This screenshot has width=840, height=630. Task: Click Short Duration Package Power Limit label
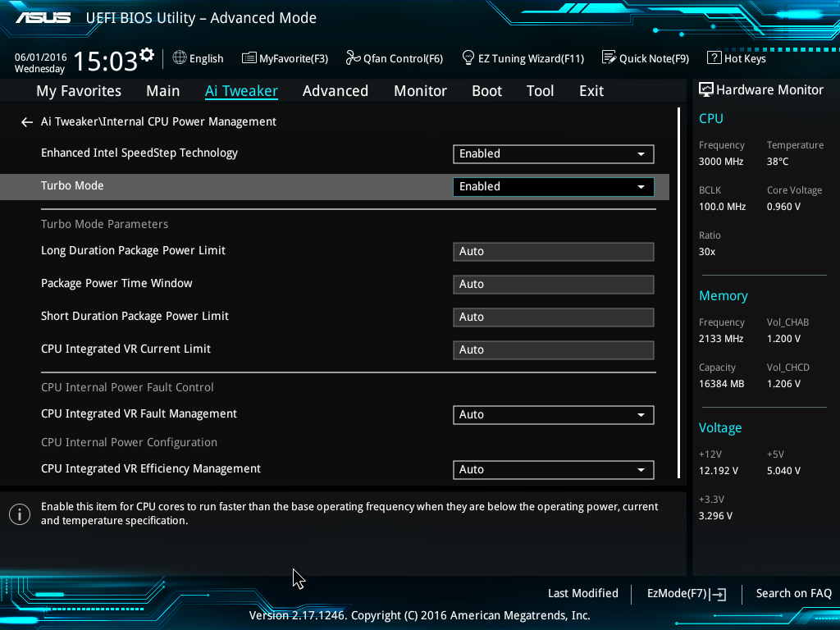point(135,316)
